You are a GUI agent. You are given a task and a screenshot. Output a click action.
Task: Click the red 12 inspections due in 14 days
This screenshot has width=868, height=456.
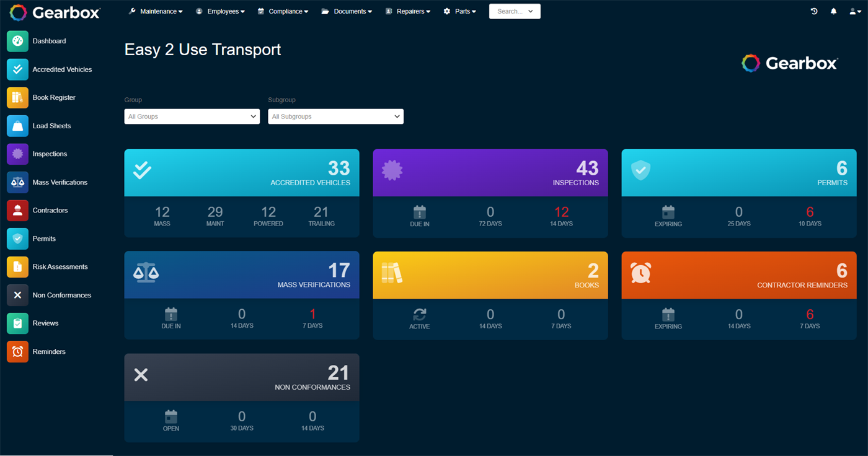[x=561, y=212]
